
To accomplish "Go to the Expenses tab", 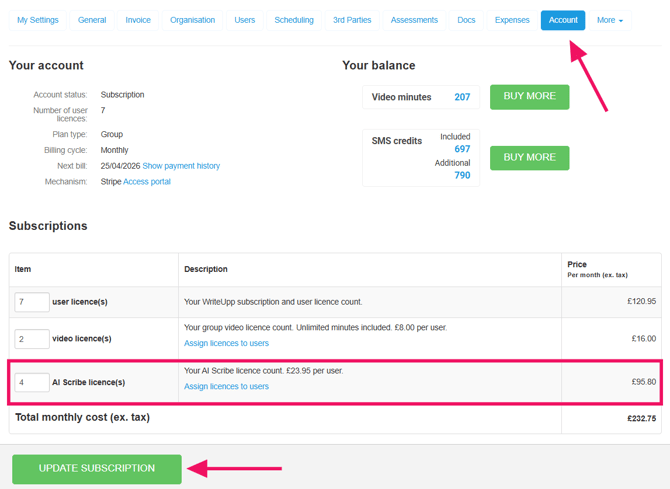I will 512,20.
